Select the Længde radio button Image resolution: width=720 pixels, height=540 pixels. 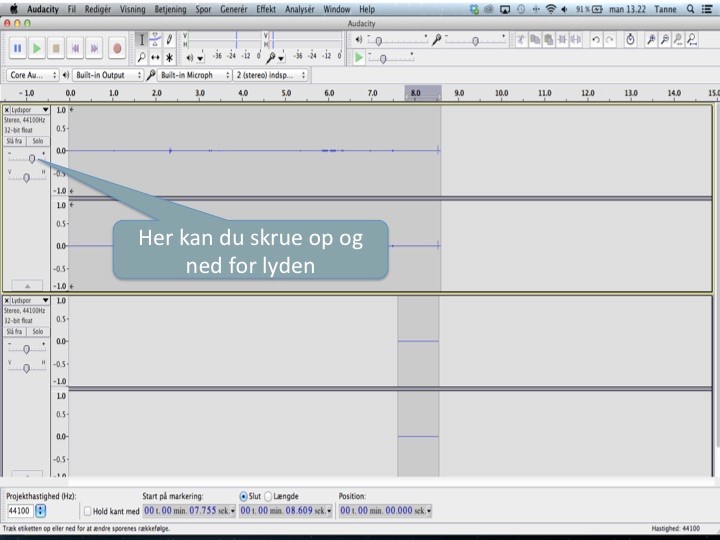point(269,496)
